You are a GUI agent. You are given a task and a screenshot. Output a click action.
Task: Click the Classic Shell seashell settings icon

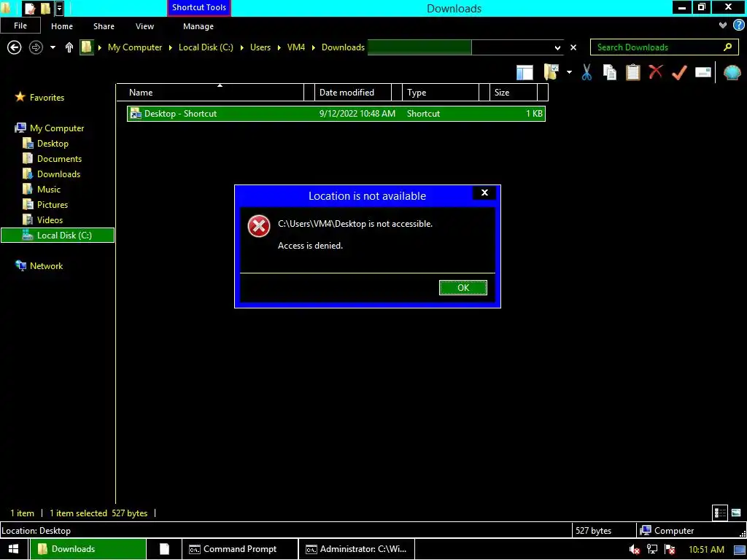732,72
